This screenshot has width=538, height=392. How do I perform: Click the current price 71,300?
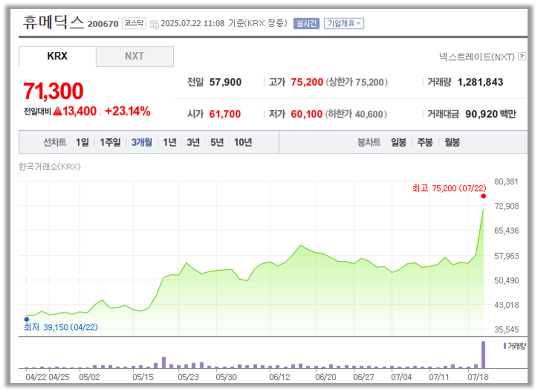click(53, 91)
